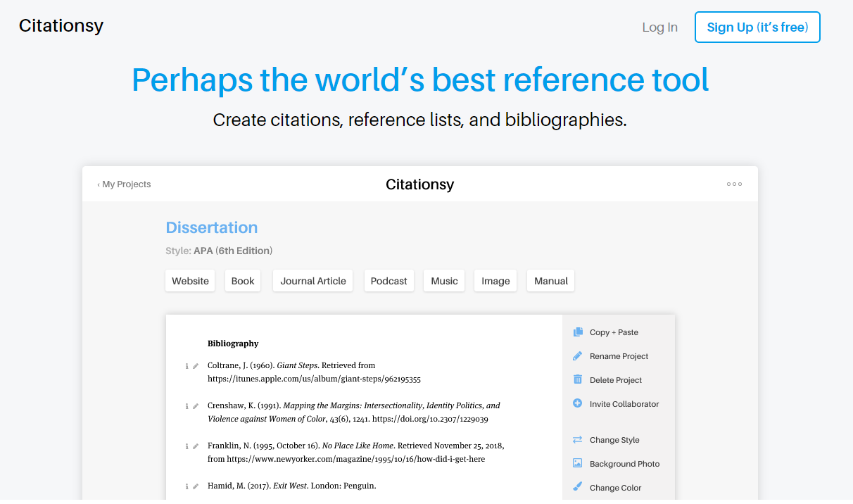This screenshot has width=853, height=504.
Task: Select Change Style label
Action: tap(614, 440)
